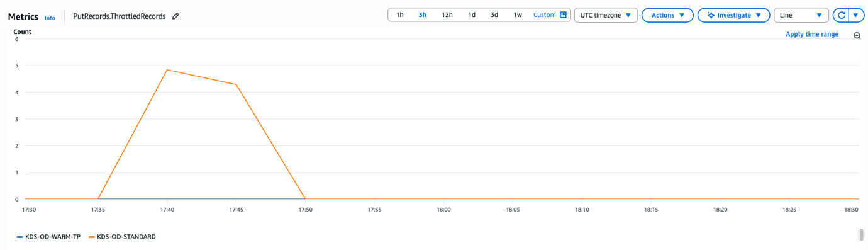Click the PutRecords.ThrottledRecords graph title
868x250 pixels.
pyautogui.click(x=120, y=16)
